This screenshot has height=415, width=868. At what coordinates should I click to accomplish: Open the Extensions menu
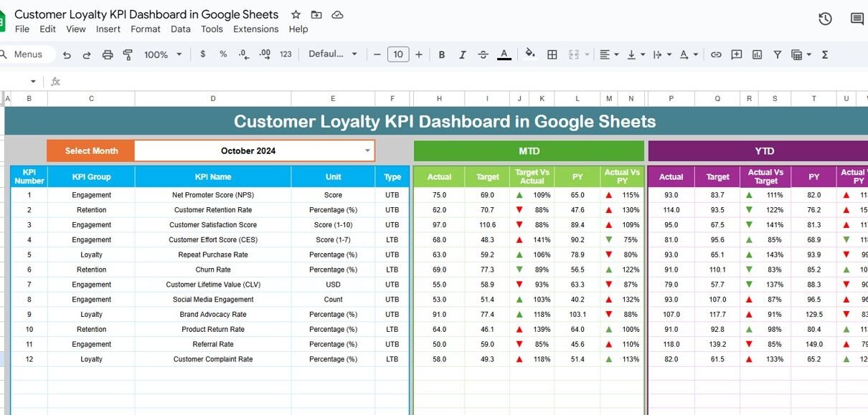point(255,29)
